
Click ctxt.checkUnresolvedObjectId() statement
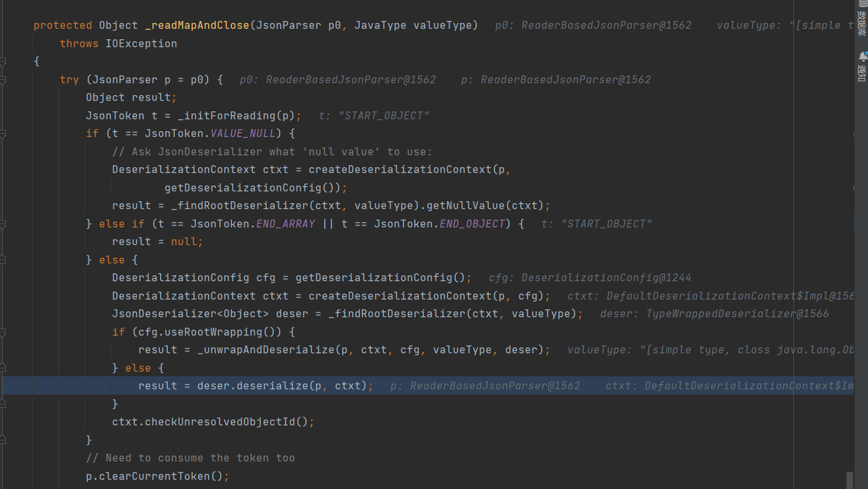(214, 422)
